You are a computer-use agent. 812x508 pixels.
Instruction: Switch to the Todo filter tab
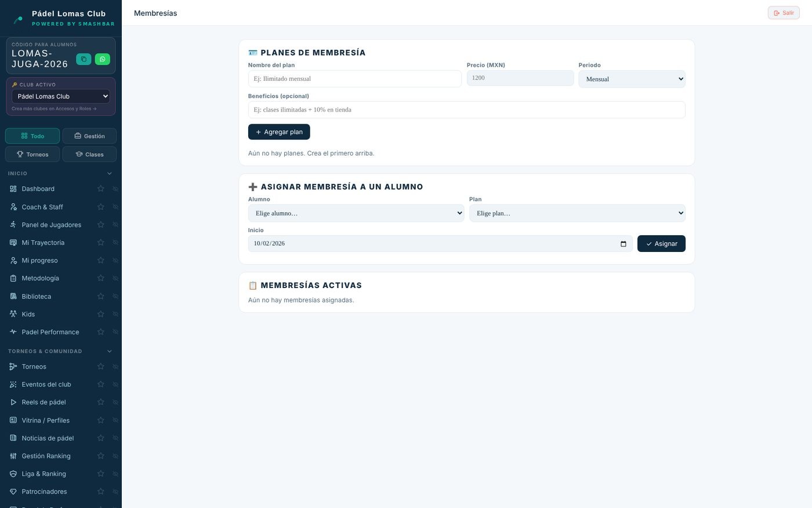[x=32, y=136]
